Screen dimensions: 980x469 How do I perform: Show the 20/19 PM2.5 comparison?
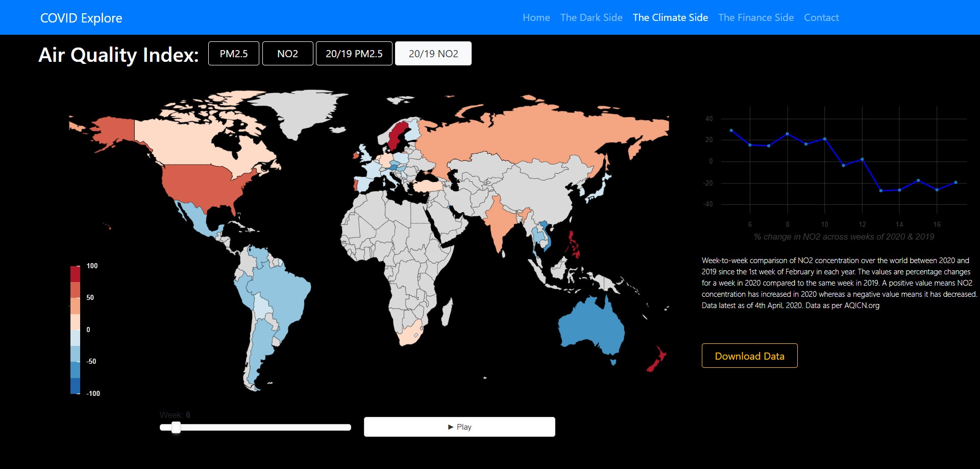tap(354, 54)
